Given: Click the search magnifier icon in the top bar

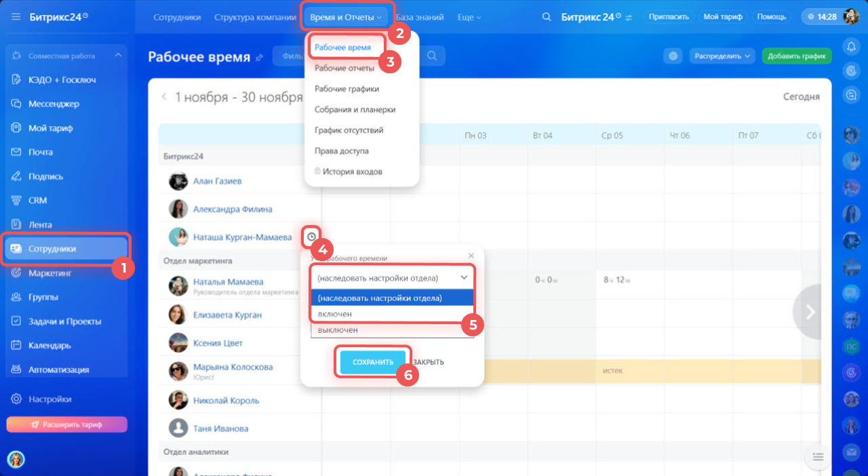Looking at the screenshot, I should 547,17.
